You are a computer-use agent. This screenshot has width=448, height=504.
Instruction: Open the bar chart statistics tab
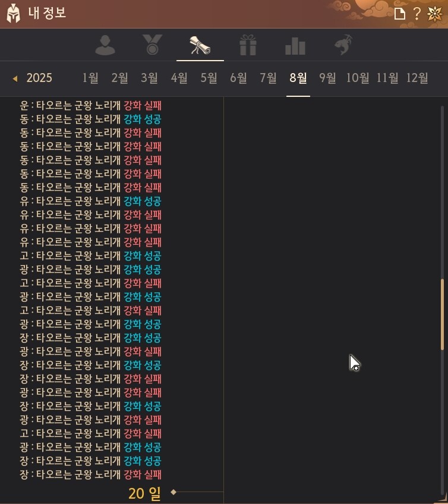pyautogui.click(x=295, y=45)
